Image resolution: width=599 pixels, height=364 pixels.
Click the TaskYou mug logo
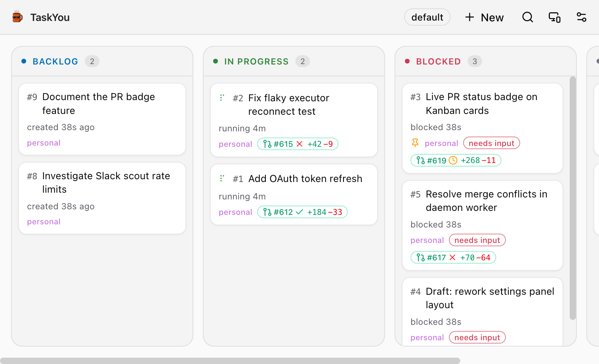(17, 17)
